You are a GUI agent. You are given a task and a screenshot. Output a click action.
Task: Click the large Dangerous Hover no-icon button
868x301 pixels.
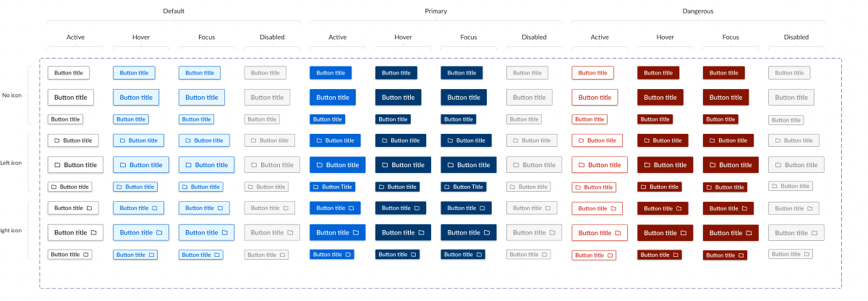pyautogui.click(x=660, y=97)
